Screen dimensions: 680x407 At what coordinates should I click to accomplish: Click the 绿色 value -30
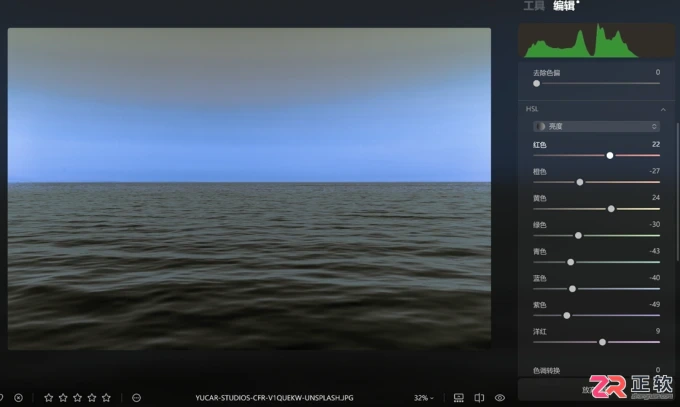tap(654, 224)
